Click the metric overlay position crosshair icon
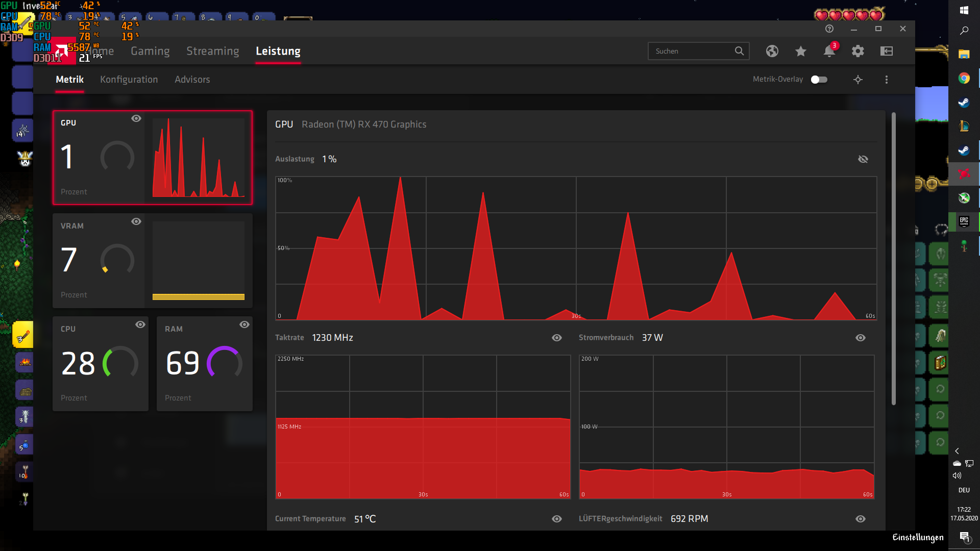This screenshot has width=980, height=551. (x=857, y=80)
